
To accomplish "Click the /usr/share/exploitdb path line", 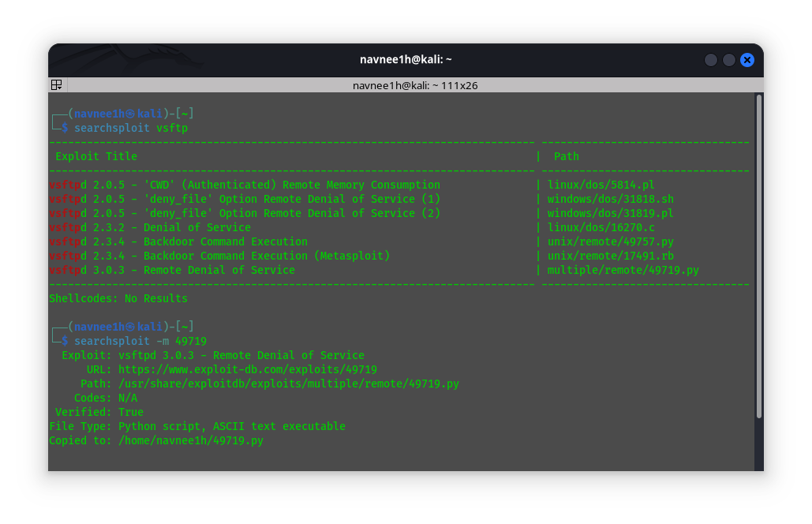I will point(270,384).
